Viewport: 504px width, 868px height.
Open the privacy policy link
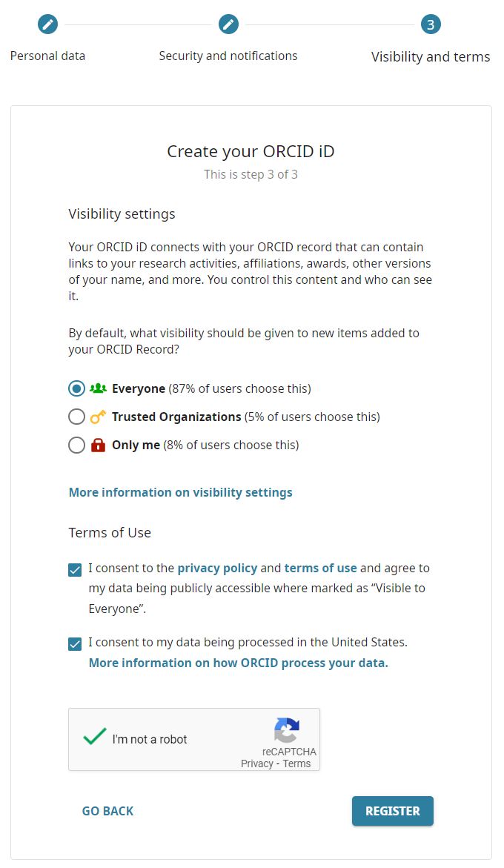click(x=217, y=569)
